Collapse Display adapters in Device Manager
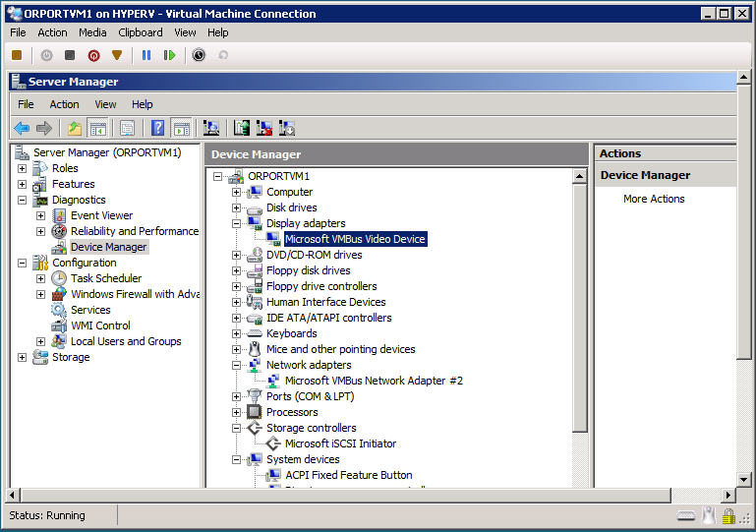Screen dimensions: 756x532 point(236,223)
